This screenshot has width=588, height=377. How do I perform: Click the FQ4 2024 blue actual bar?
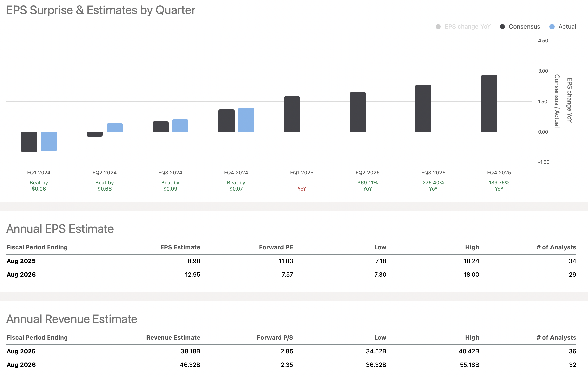point(245,119)
